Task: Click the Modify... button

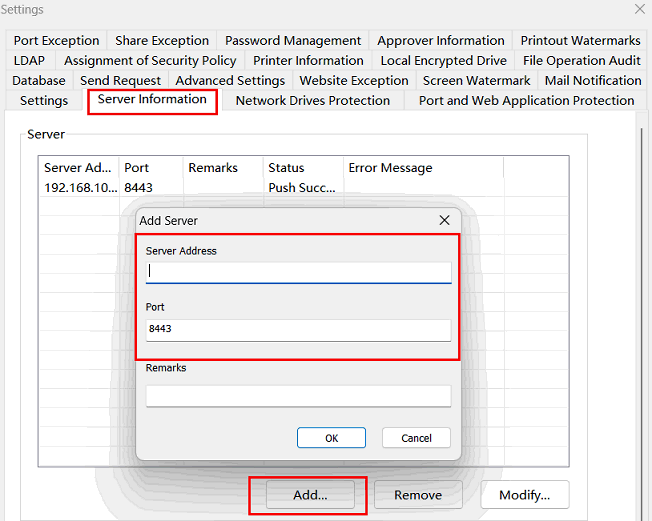Action: (524, 495)
